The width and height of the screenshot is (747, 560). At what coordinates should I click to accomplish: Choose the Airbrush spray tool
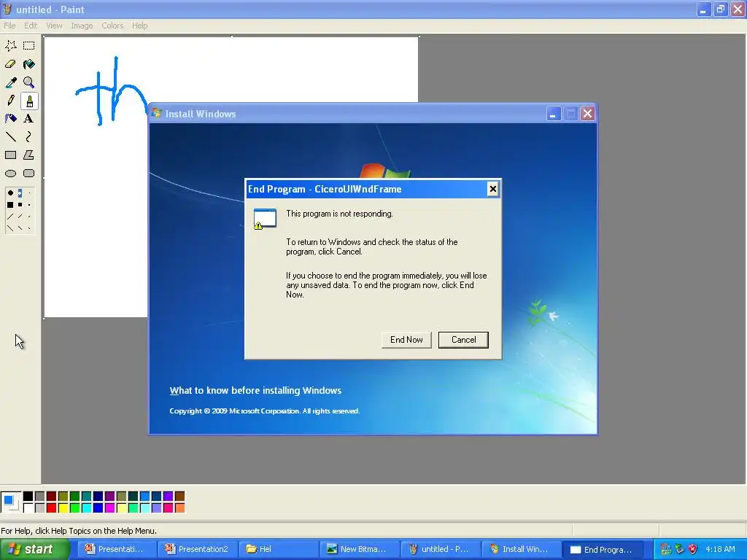10,119
